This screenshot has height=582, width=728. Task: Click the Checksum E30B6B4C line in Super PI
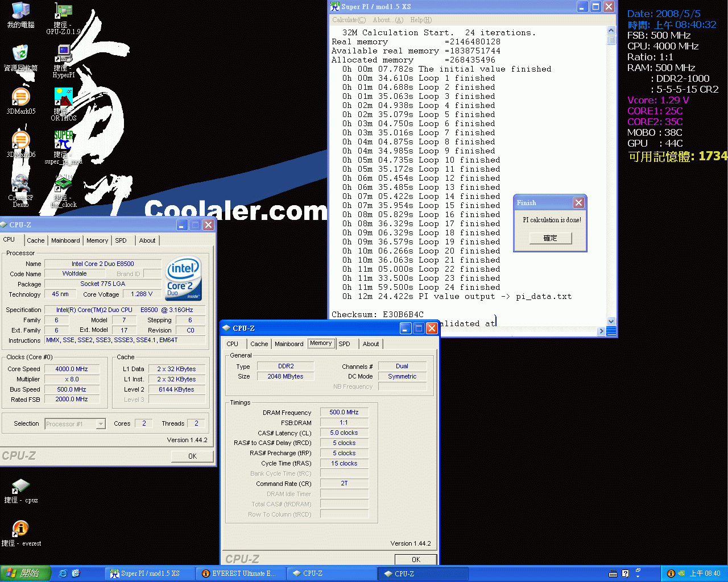[378, 314]
